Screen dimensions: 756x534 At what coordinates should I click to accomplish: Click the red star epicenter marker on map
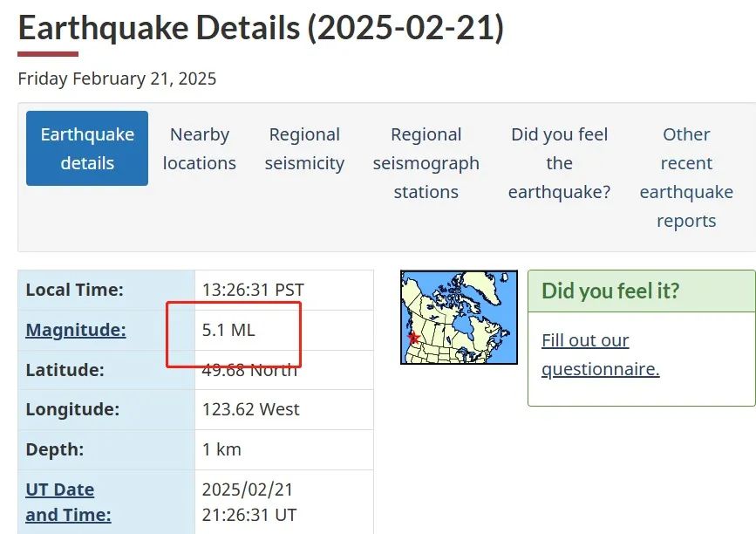[x=413, y=337]
